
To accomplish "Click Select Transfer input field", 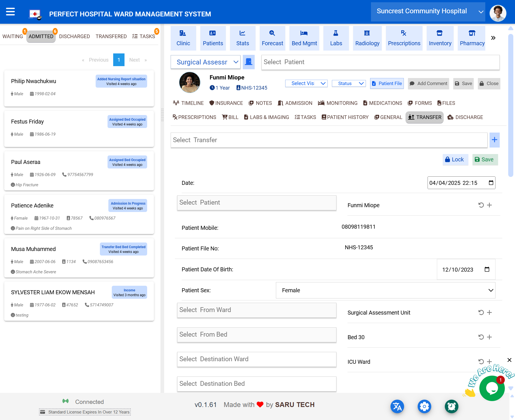I will pyautogui.click(x=329, y=140).
